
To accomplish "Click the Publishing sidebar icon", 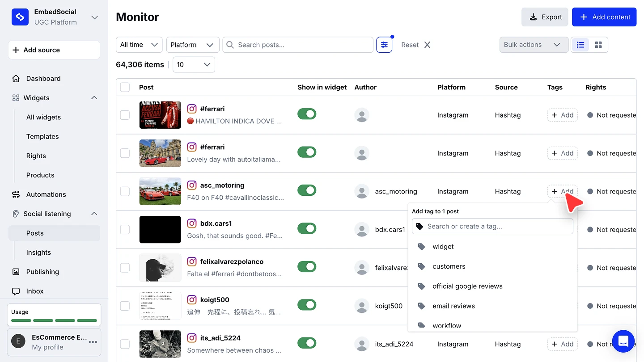I will tap(16, 272).
